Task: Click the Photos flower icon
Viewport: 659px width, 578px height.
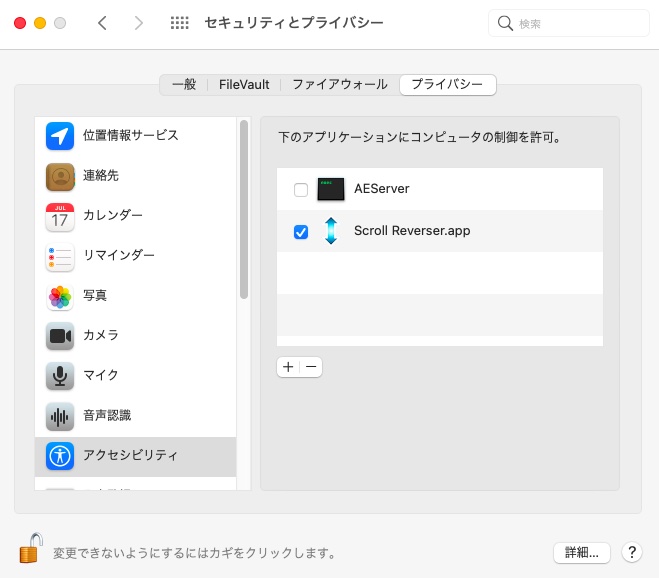Action: tap(60, 297)
